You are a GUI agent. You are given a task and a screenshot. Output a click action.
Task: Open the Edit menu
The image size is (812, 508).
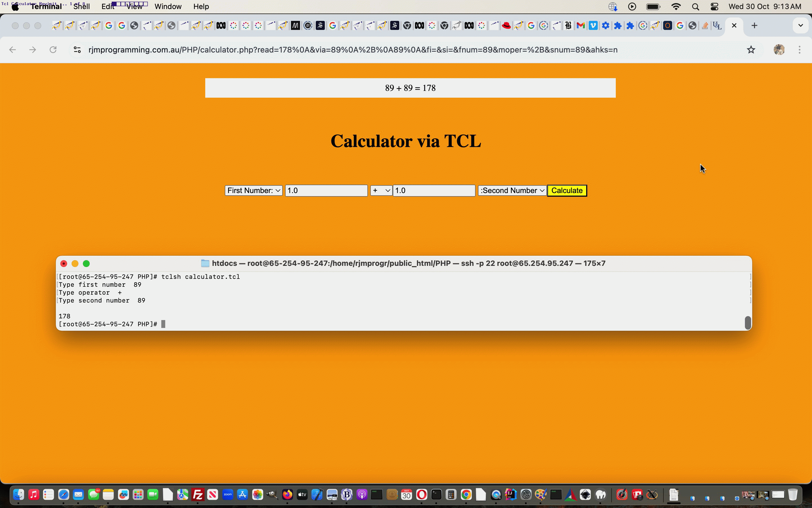pyautogui.click(x=108, y=7)
